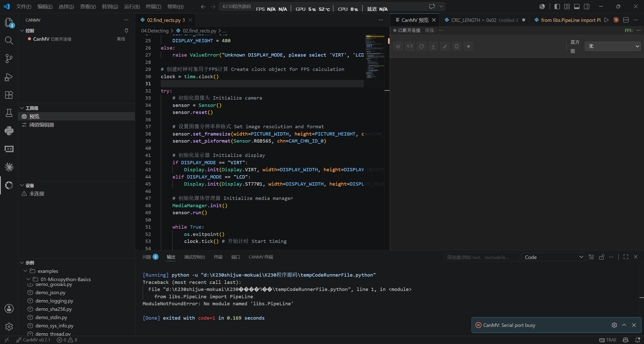The image size is (644, 344).
Task: Click the record dot icon in preview toolbar
Action: [x=468, y=46]
